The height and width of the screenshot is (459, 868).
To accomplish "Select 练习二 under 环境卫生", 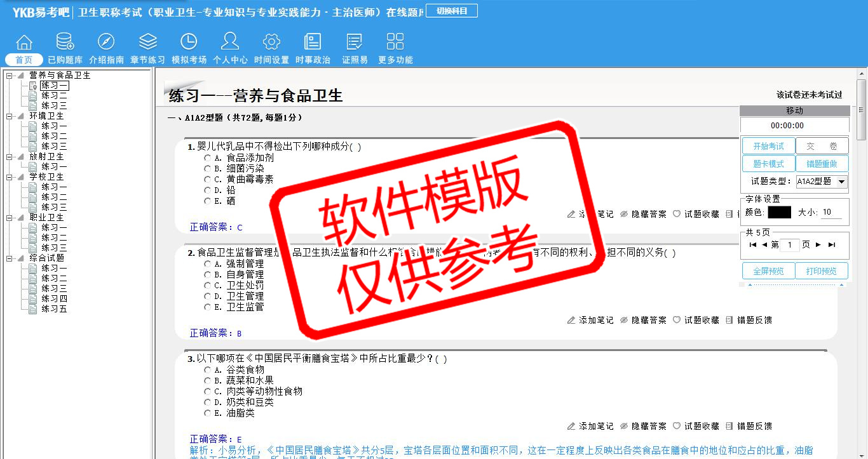I will 54,136.
